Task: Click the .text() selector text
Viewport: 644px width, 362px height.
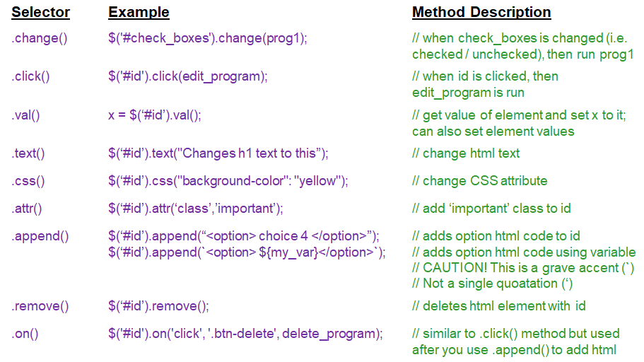Action: (28, 153)
